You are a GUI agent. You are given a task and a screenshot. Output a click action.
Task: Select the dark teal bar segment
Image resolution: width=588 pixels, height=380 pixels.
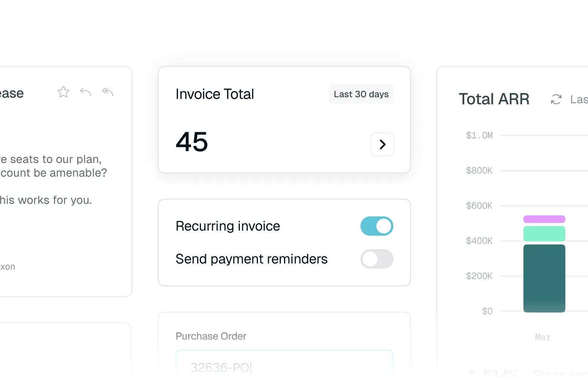(x=544, y=278)
